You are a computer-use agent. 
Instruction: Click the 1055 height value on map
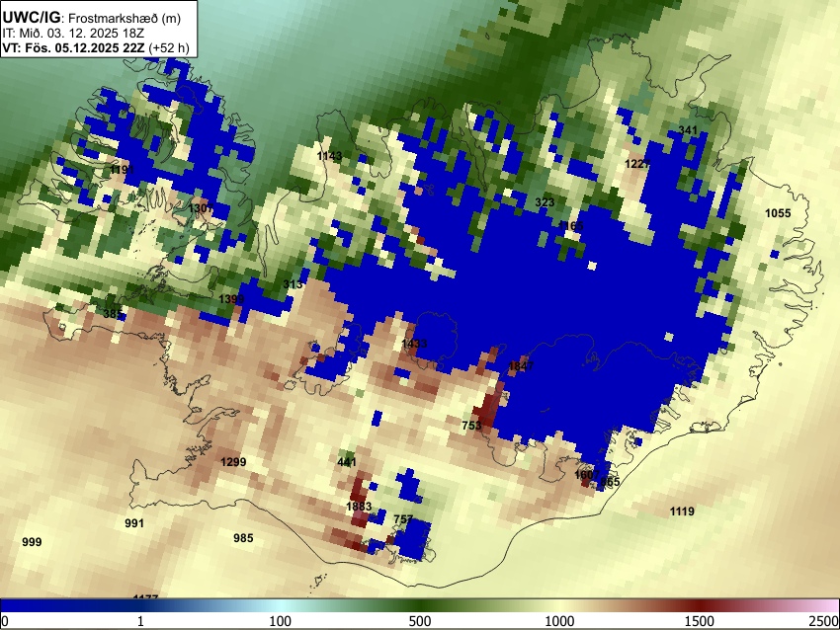pyautogui.click(x=778, y=213)
